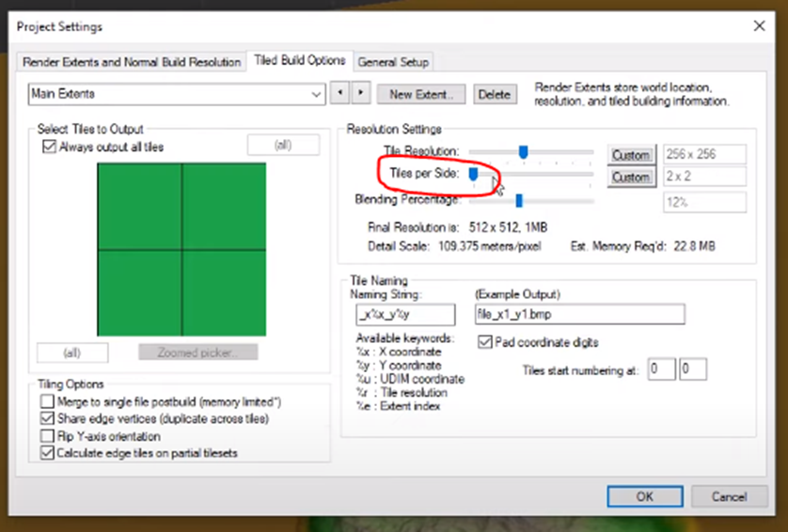
Task: Click the bottom-right green tile in the tile picker
Action: coord(224,293)
